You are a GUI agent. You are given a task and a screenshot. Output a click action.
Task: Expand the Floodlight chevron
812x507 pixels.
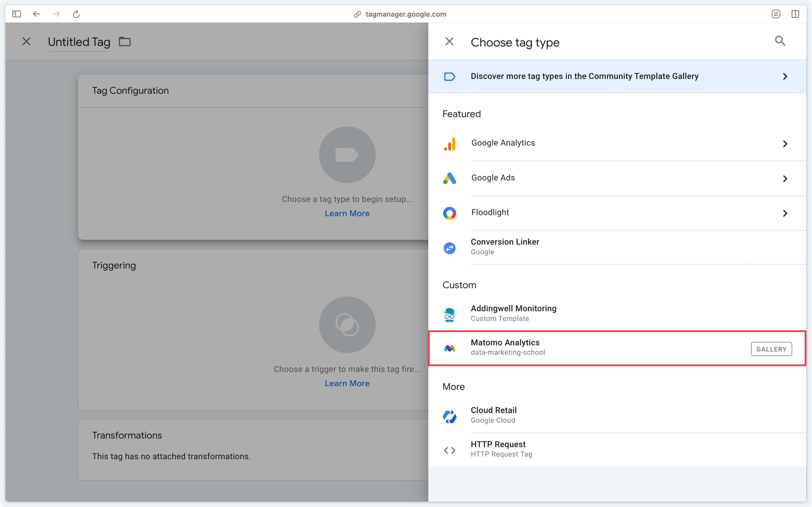coord(785,213)
